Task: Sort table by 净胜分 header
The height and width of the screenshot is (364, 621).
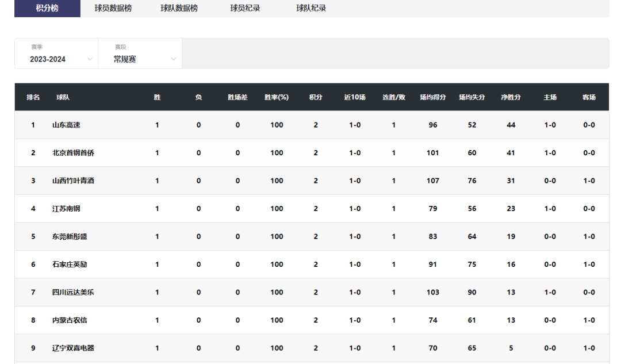Action: (511, 97)
